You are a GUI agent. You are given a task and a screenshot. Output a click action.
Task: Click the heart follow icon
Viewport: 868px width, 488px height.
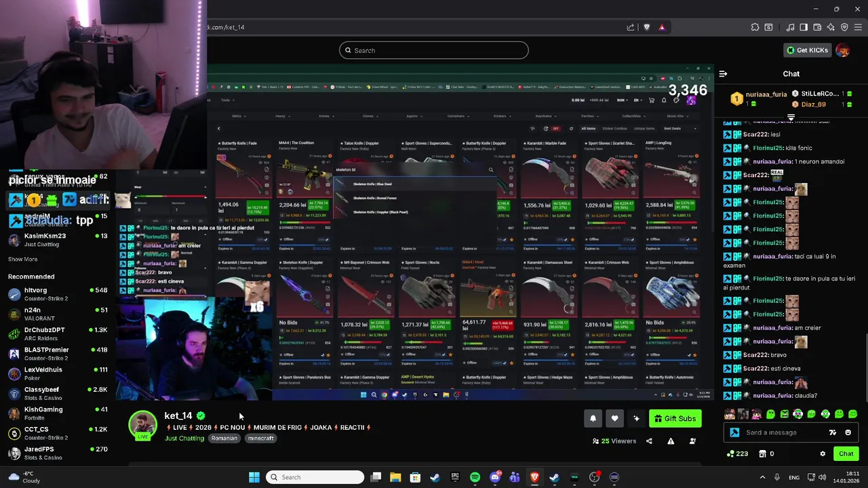point(614,418)
